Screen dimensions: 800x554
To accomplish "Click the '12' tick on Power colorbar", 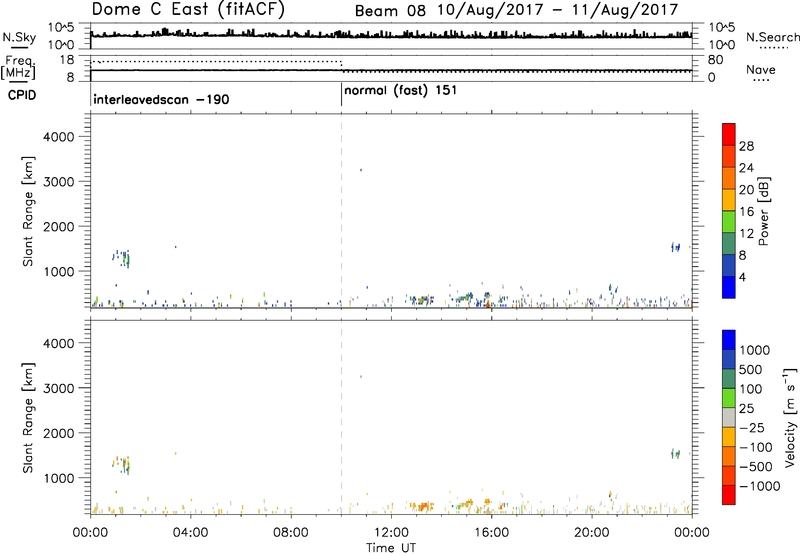I will click(746, 234).
